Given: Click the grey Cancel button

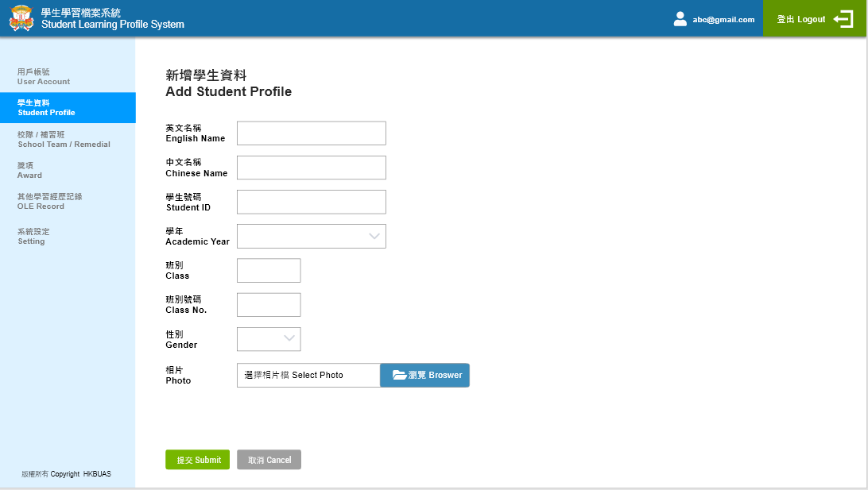Looking at the screenshot, I should pos(269,460).
